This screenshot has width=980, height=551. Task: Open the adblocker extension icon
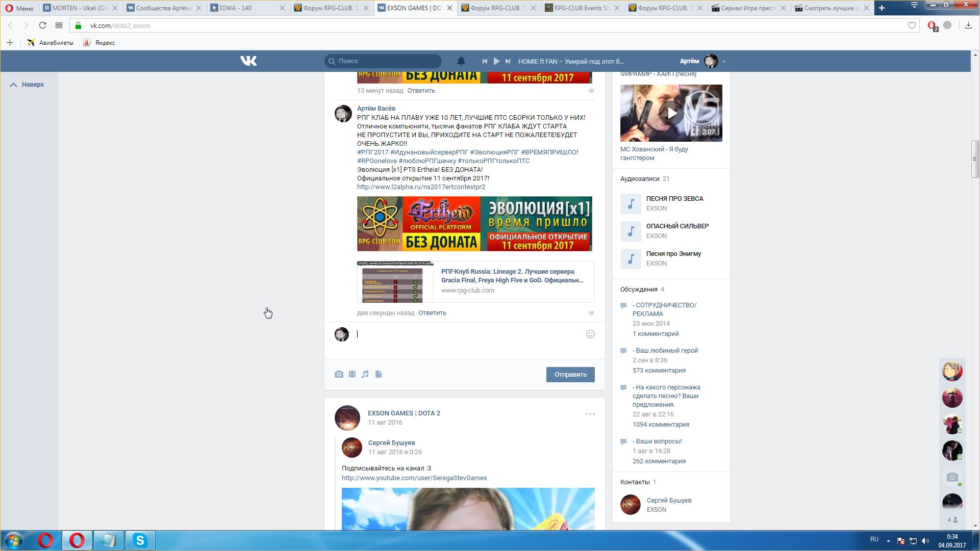[x=932, y=25]
